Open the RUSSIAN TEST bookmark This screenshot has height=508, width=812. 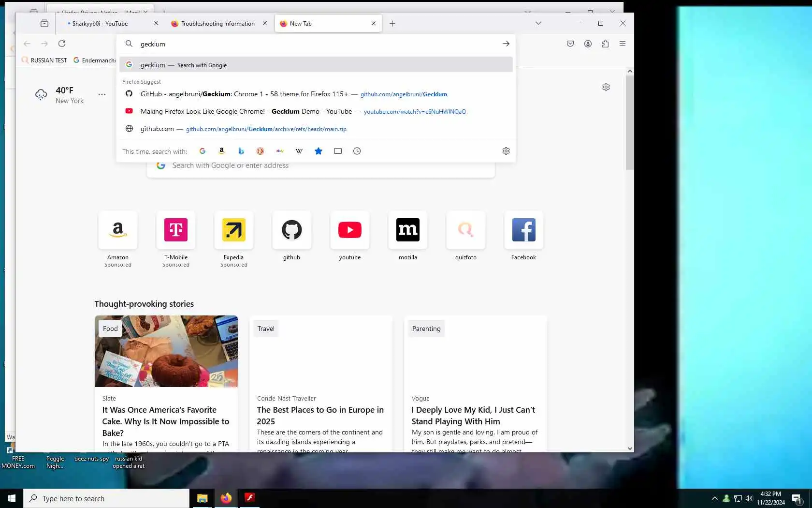pyautogui.click(x=44, y=60)
